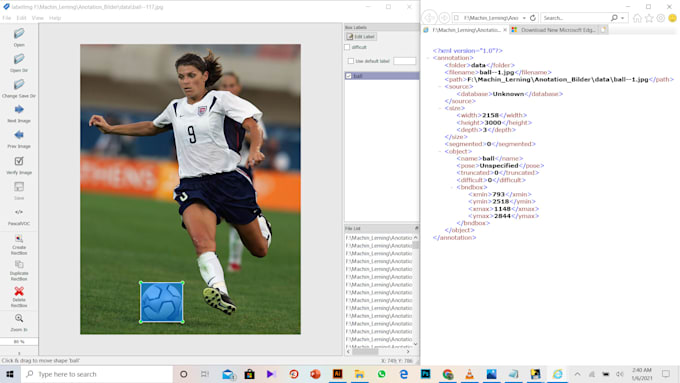Go back with Prev Image arrow
The width and height of the screenshot is (680, 383).
[x=19, y=135]
